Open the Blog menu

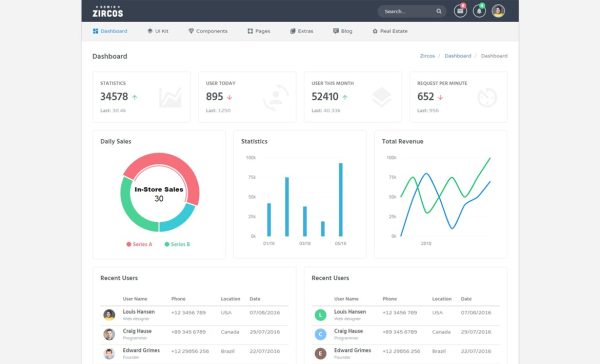pyautogui.click(x=342, y=31)
